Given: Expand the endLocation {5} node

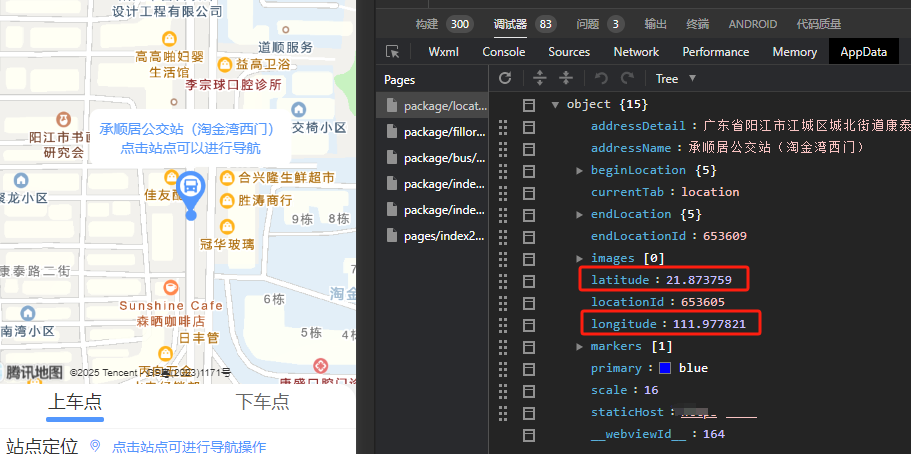Looking at the screenshot, I should [579, 215].
